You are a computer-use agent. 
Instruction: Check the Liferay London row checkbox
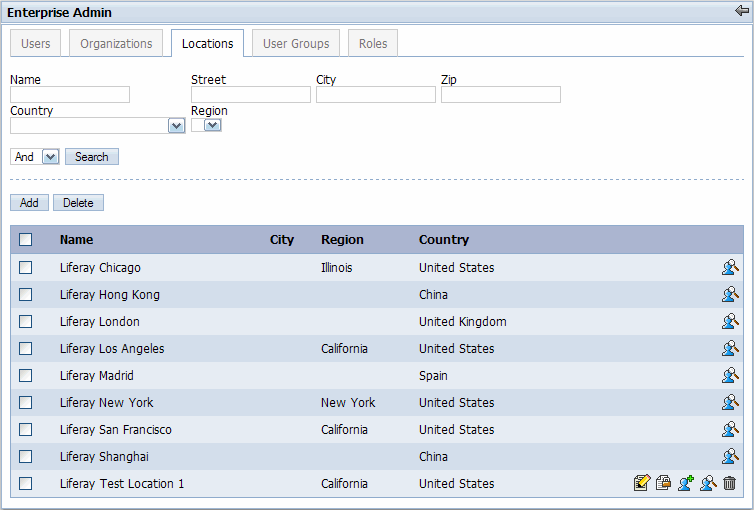tap(25, 321)
